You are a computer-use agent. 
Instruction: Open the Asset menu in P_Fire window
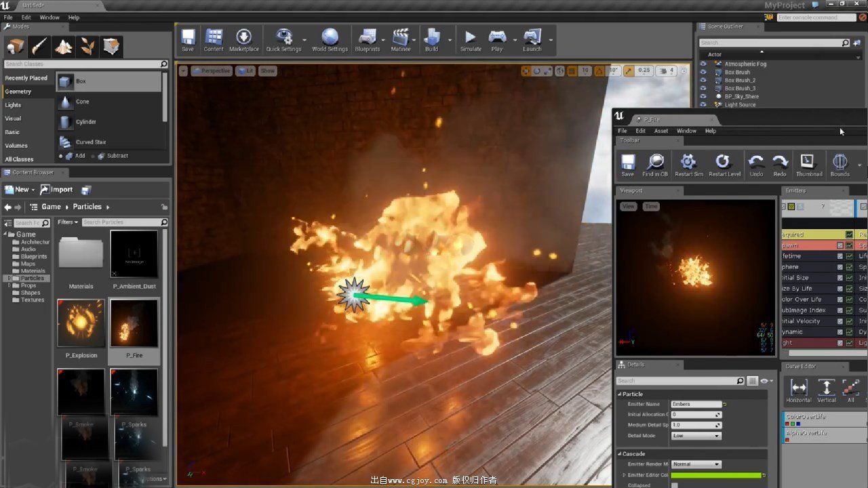point(661,131)
